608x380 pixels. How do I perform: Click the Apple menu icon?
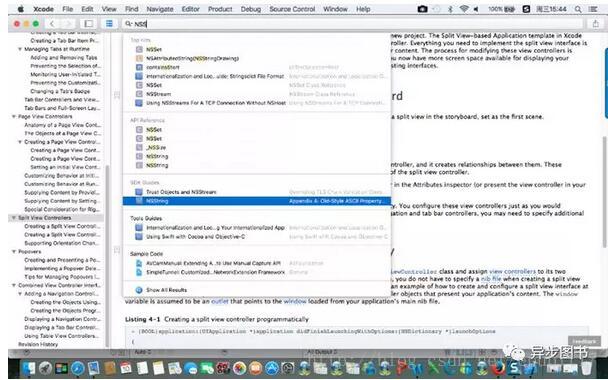click(x=21, y=9)
